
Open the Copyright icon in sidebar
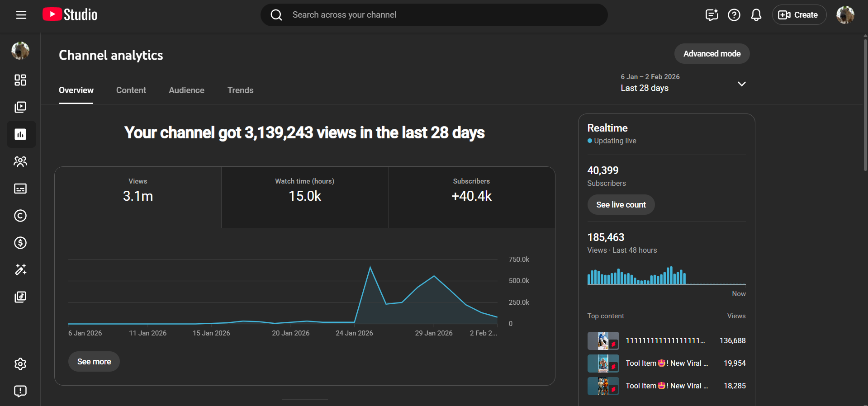(20, 216)
